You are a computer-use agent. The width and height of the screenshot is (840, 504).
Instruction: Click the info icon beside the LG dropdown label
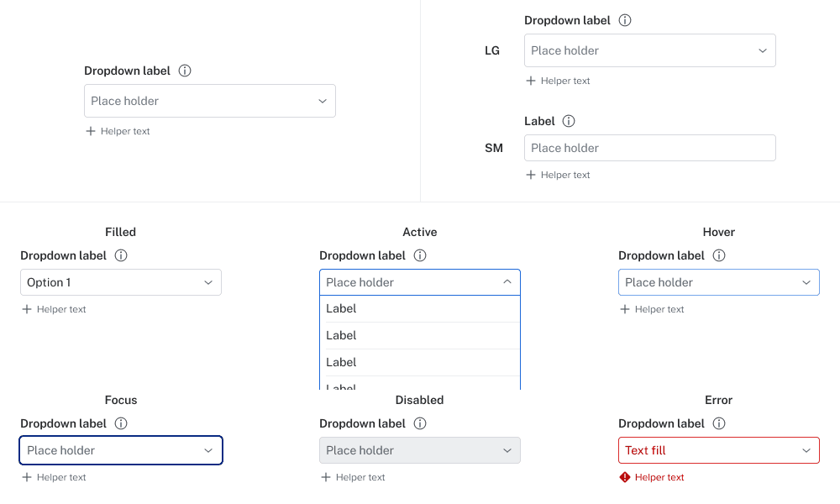(625, 20)
